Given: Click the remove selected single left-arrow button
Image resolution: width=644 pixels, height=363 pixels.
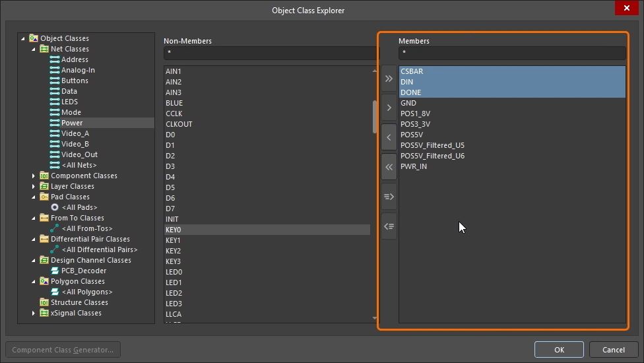Looking at the screenshot, I should tap(389, 137).
